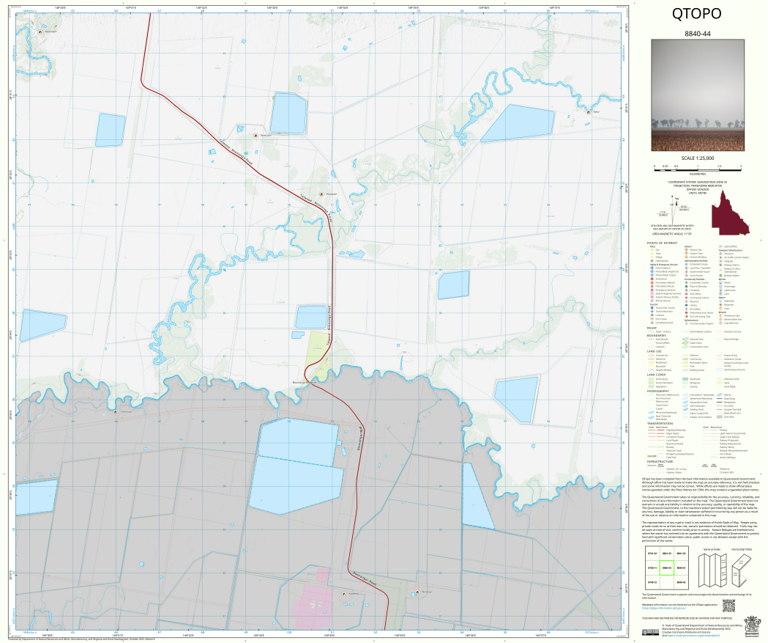Click the pink built-up area on the map

coord(314,599)
